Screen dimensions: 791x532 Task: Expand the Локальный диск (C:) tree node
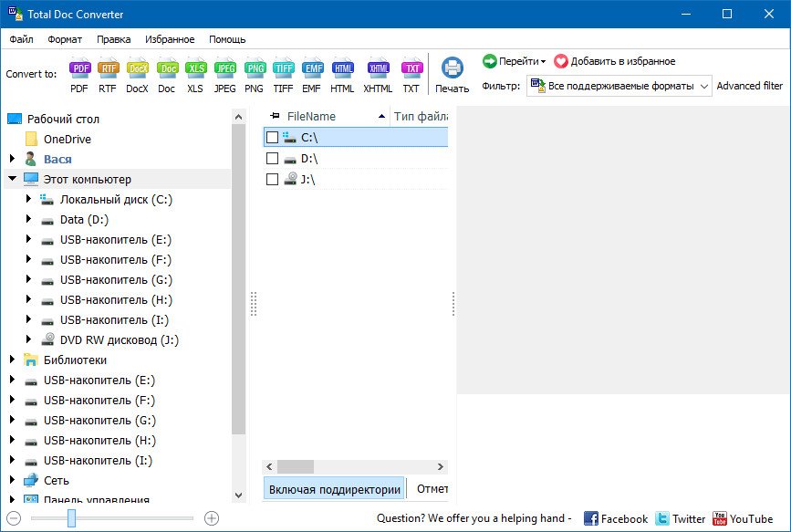pyautogui.click(x=29, y=199)
